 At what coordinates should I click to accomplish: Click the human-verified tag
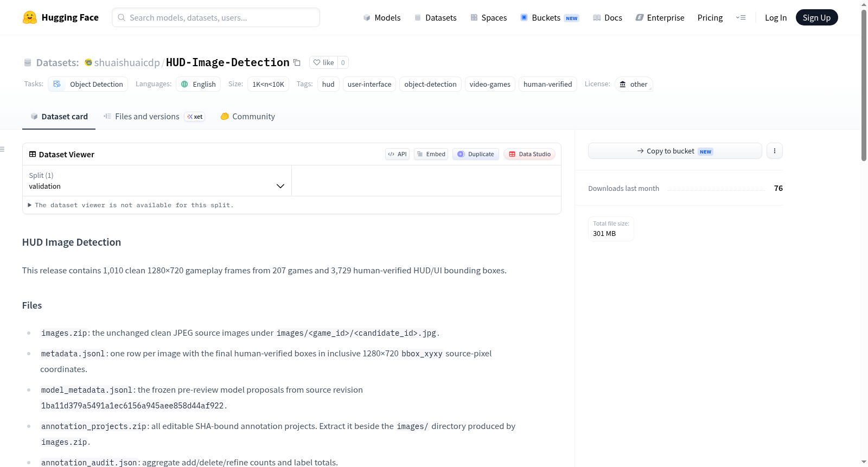point(548,84)
